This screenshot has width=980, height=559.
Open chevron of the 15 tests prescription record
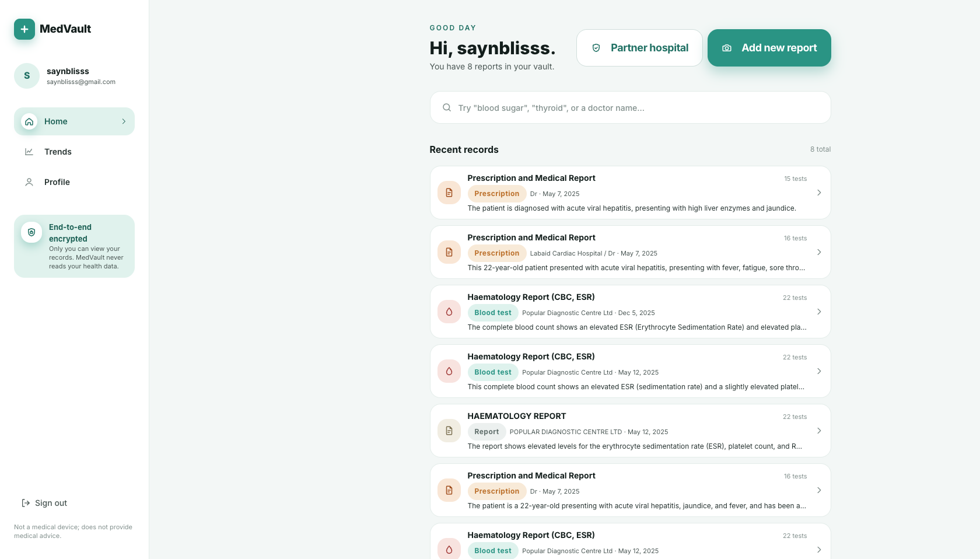point(819,193)
